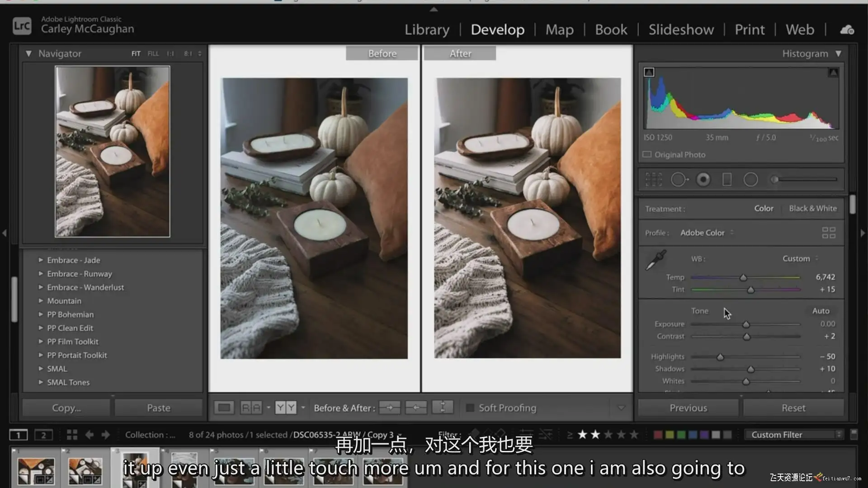
Task: Select the Graduated Filter tool icon
Action: coord(727,179)
